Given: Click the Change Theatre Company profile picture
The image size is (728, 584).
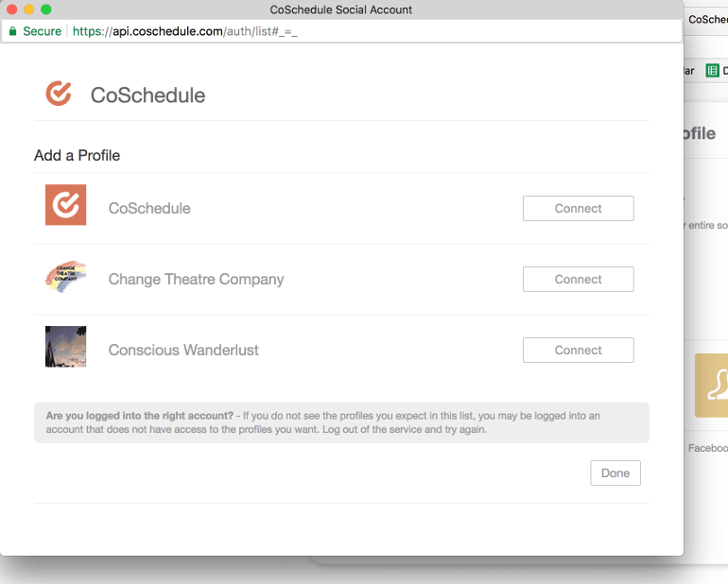Looking at the screenshot, I should (65, 278).
